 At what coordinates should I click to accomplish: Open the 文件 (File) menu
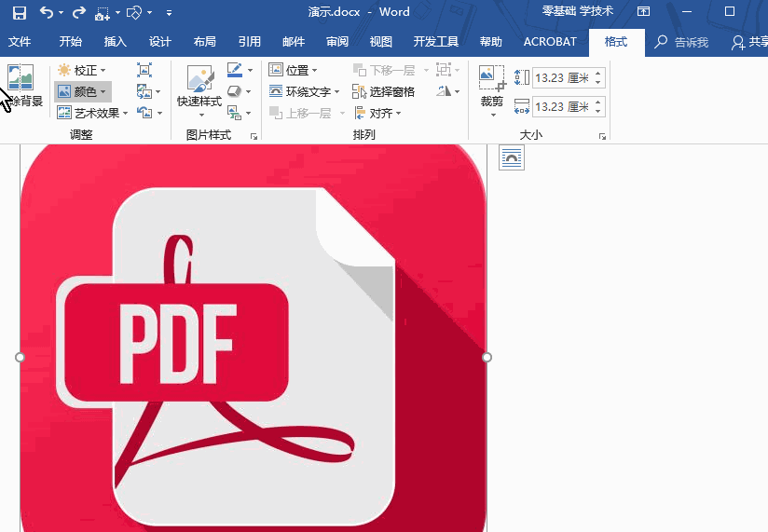click(x=20, y=42)
